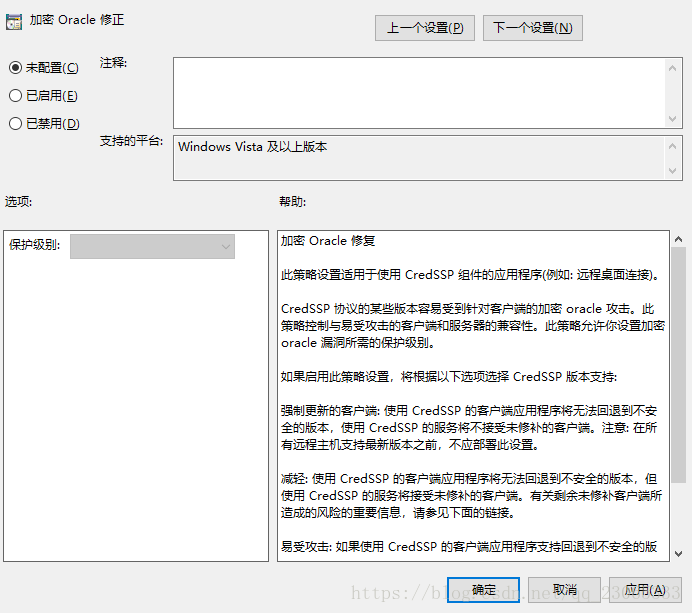Click the help panel's scroll-down arrow
This screenshot has height=613, width=692.
click(678, 553)
